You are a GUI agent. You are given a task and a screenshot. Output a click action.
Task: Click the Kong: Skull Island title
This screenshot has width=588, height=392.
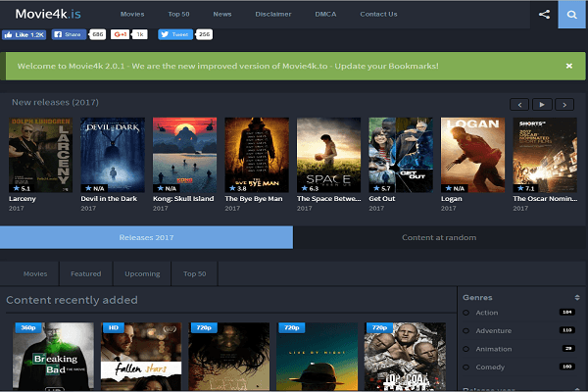(183, 199)
